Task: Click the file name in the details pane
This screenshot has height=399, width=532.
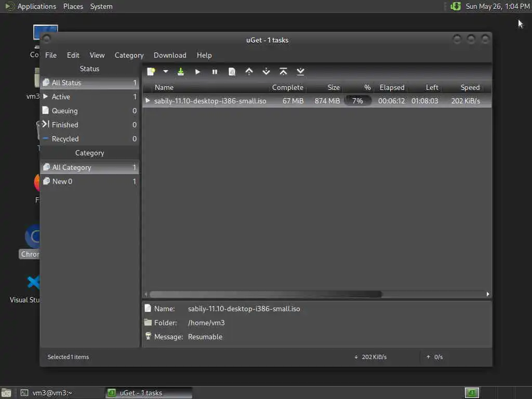Action: pos(244,309)
